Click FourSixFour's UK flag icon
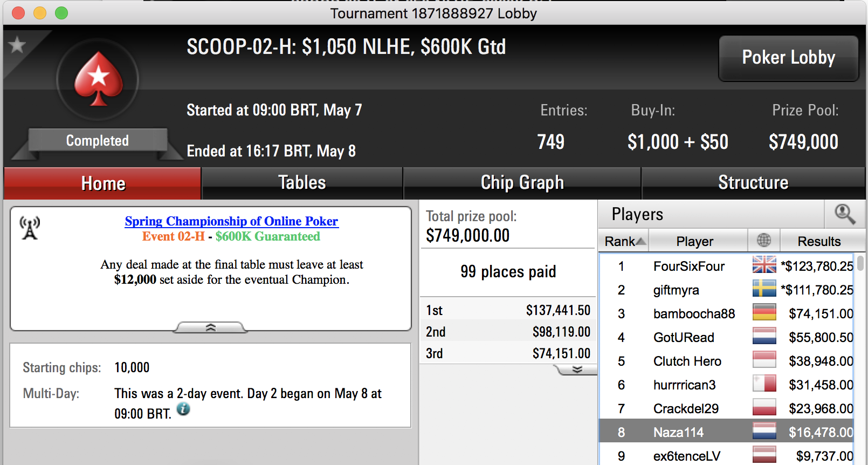The width and height of the screenshot is (868, 465). point(764,265)
